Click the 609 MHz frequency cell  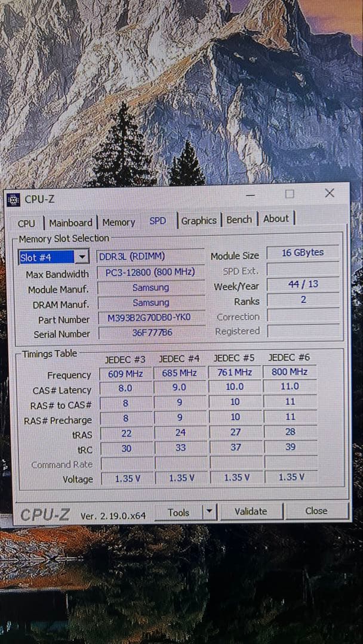click(126, 374)
